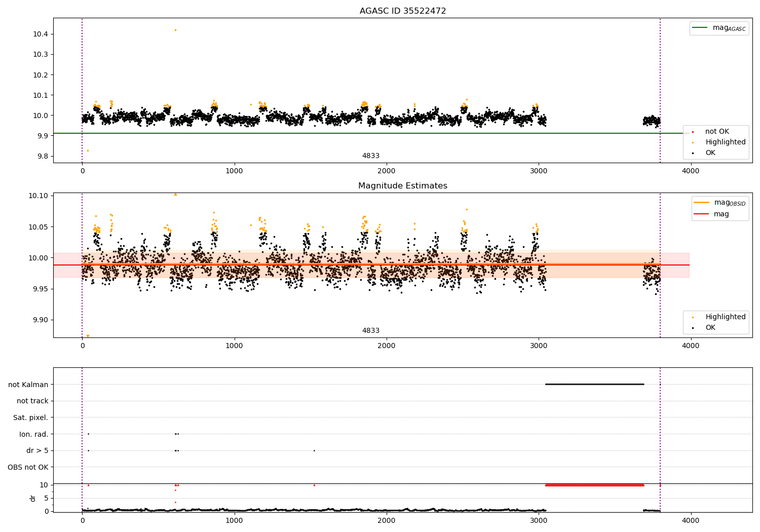
Task: Click the 10.05 y-axis tick label
Action: (39, 227)
